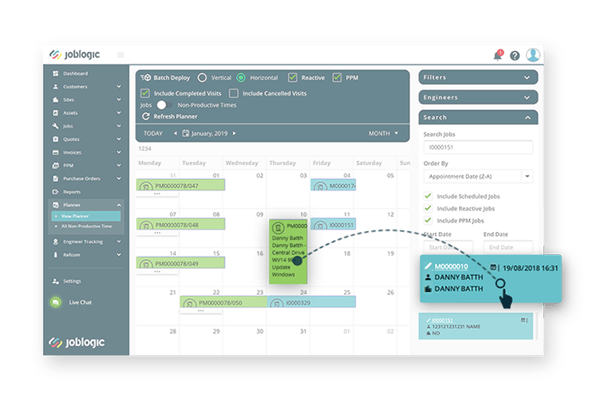Viewport: 600px width, 400px height.
Task: Toggle Jobs / Non-Productive Times switch
Action: 162,104
